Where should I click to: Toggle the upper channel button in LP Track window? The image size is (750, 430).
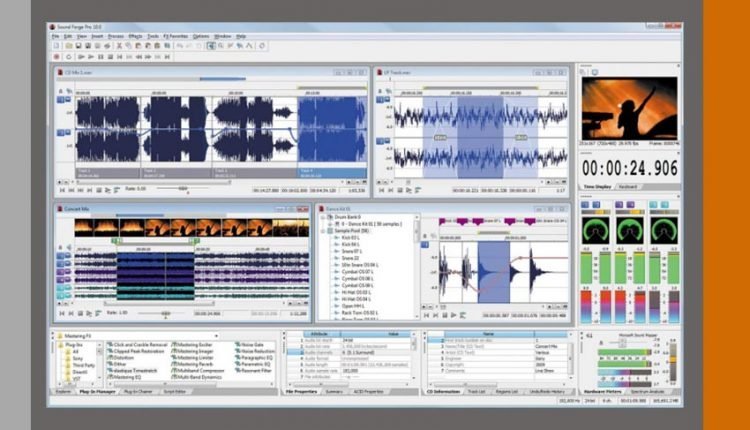click(x=380, y=98)
